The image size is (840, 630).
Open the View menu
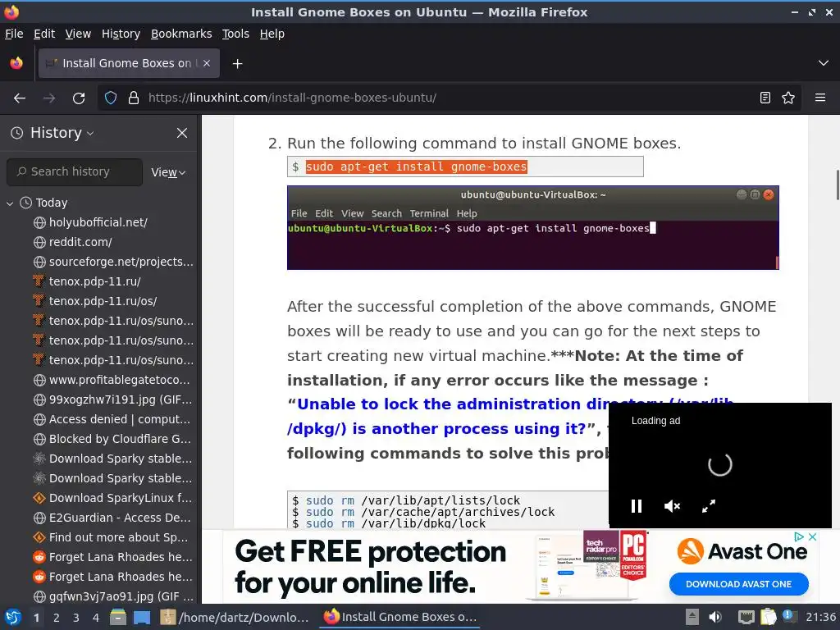[78, 34]
